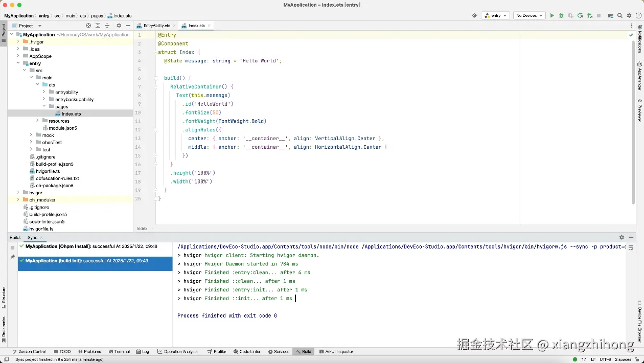
Task: Open module.json5 in project tree
Action: pyautogui.click(x=62, y=128)
